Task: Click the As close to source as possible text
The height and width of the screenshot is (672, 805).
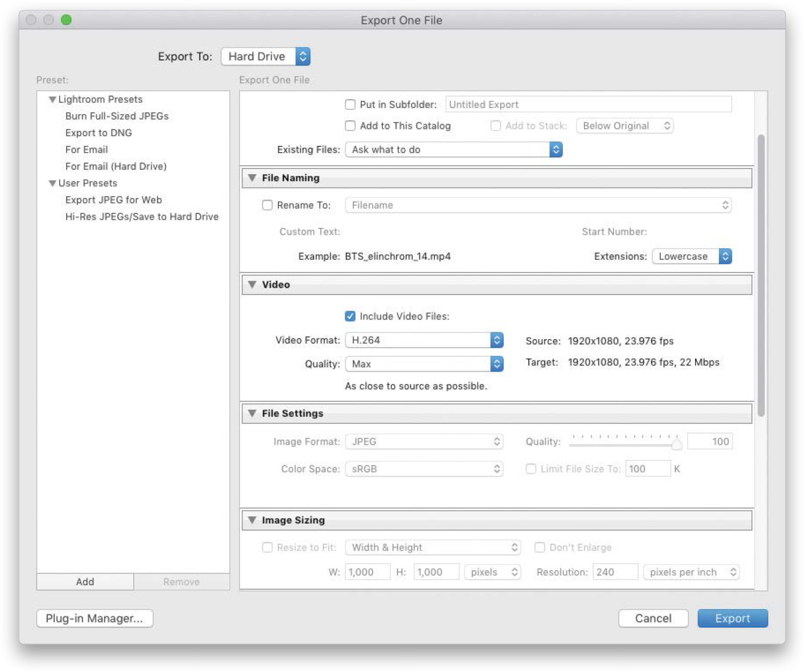Action: click(x=416, y=386)
